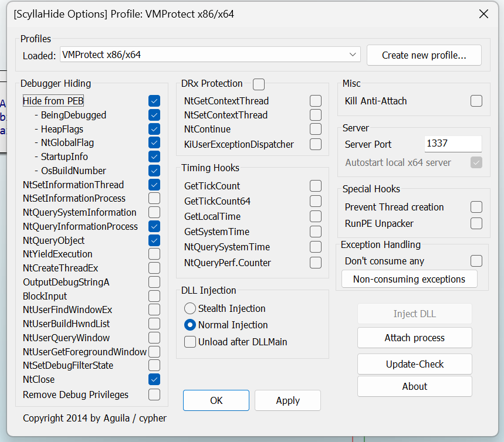
Task: Enable BlockInput checkbox
Action: tap(154, 296)
